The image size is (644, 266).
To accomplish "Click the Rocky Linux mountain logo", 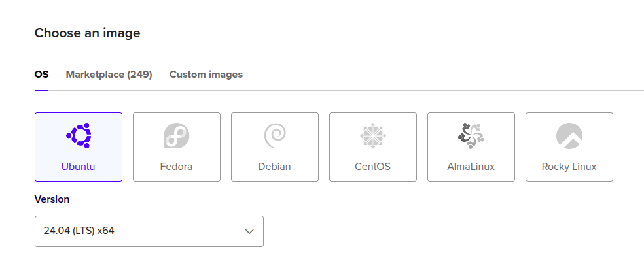I will click(569, 135).
